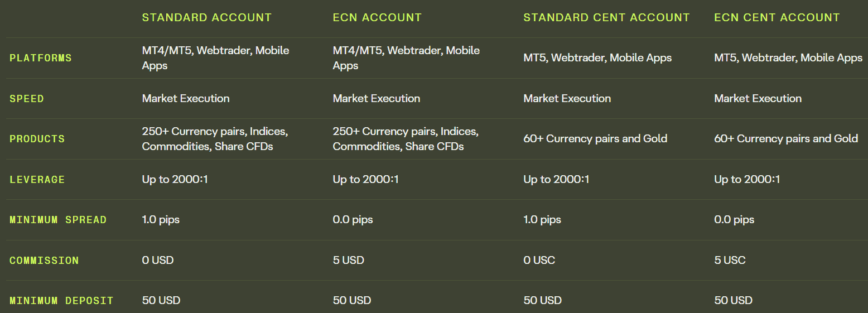
Task: Select the Leverage row label
Action: coord(37,180)
